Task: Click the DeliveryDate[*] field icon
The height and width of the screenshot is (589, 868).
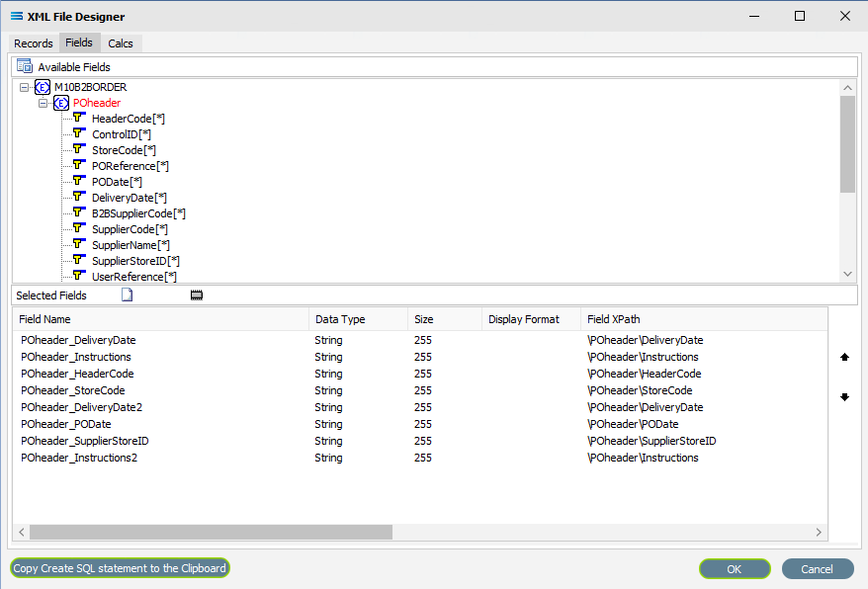Action: coord(79,197)
